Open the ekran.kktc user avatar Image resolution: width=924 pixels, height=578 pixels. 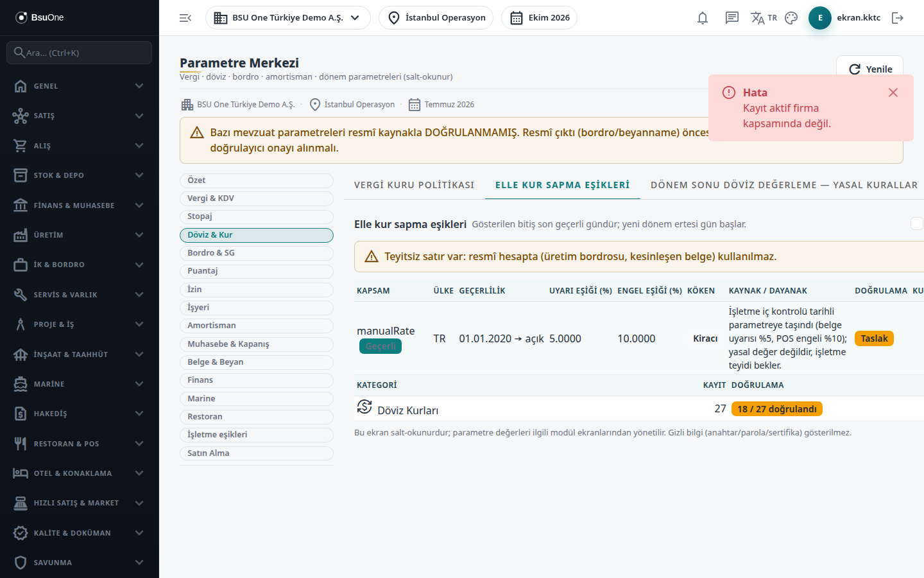pyautogui.click(x=820, y=18)
